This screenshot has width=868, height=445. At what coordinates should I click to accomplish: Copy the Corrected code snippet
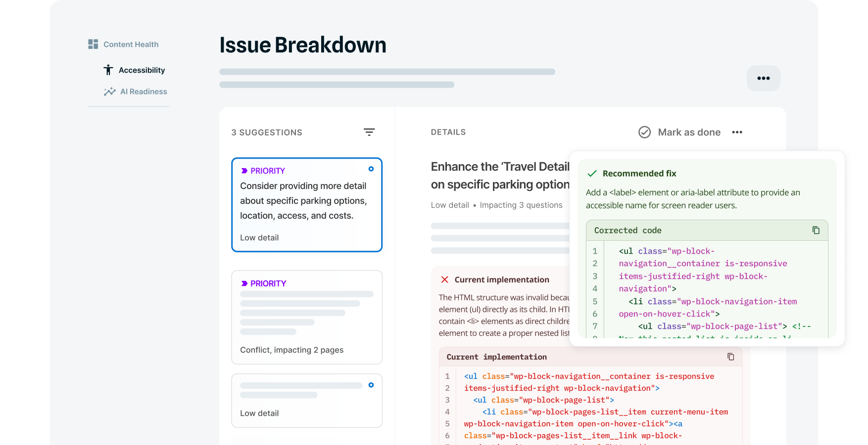(816, 230)
